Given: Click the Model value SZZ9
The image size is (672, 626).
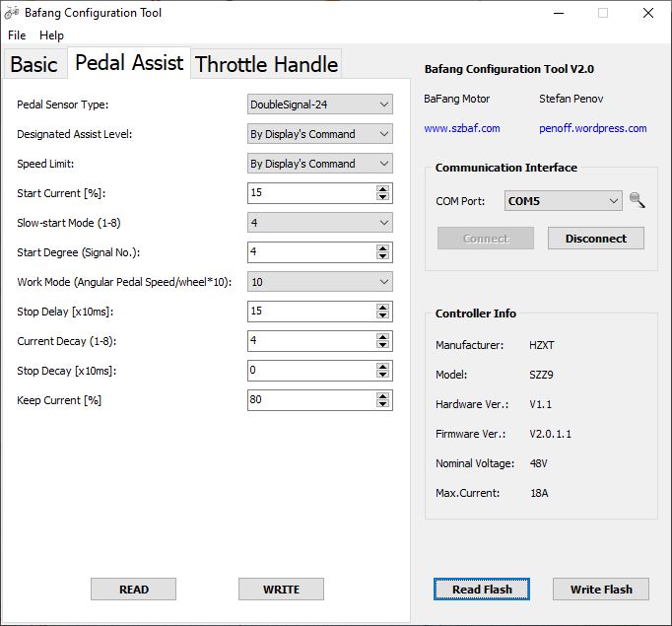Looking at the screenshot, I should pos(541,375).
